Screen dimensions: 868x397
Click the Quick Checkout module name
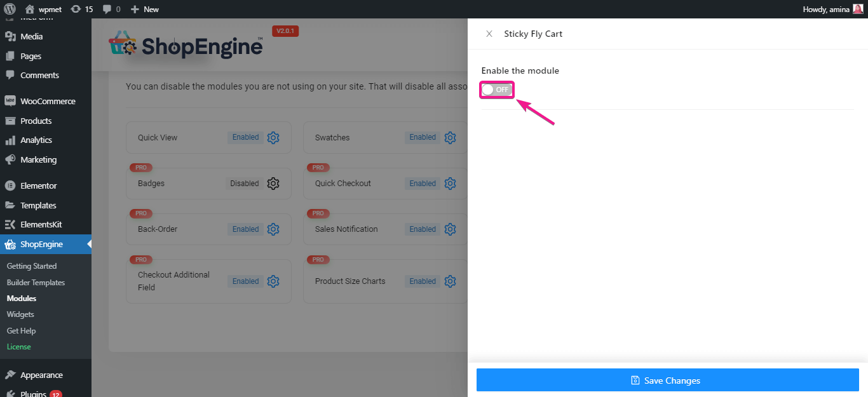pyautogui.click(x=343, y=184)
